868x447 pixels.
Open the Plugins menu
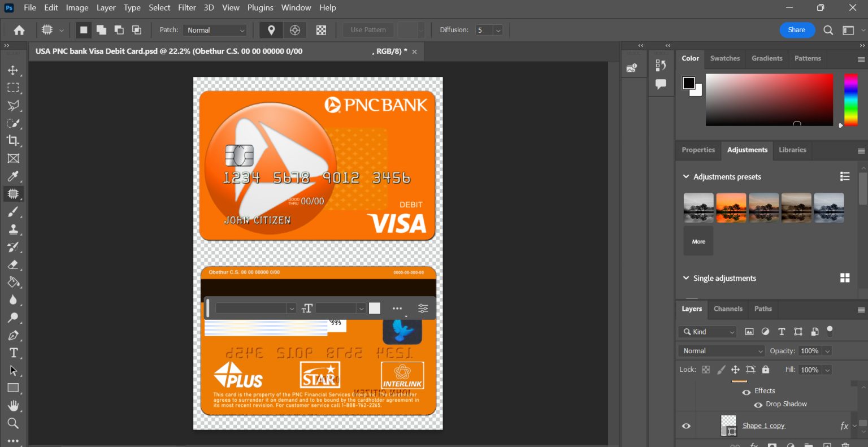point(260,7)
